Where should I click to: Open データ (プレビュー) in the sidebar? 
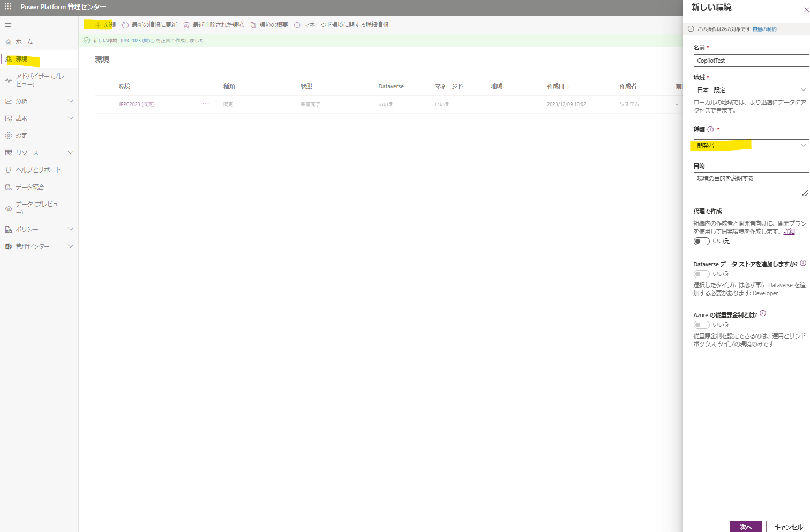[x=37, y=208]
